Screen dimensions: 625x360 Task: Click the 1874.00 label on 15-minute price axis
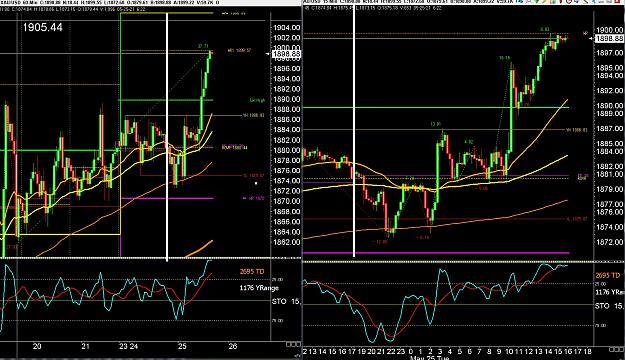click(x=609, y=227)
